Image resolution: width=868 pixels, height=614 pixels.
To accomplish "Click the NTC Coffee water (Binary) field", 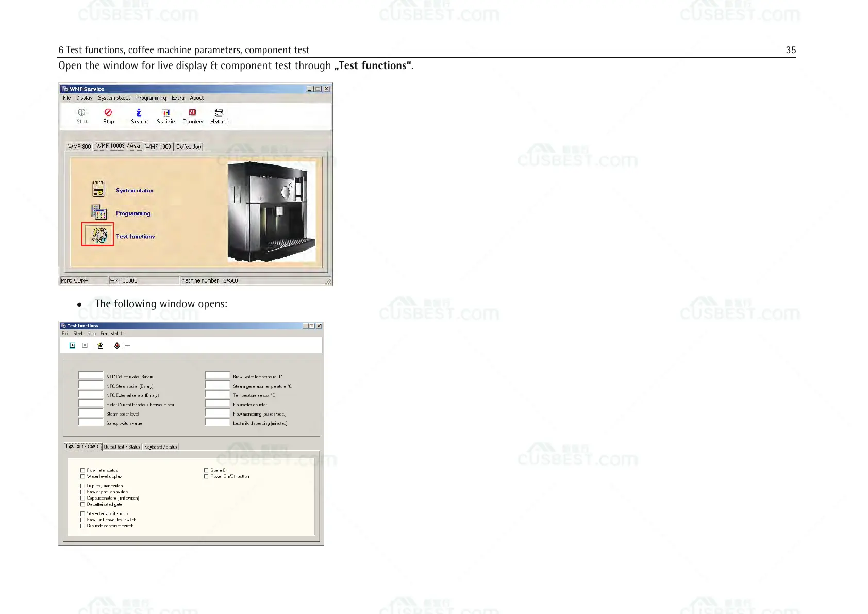I will point(91,376).
